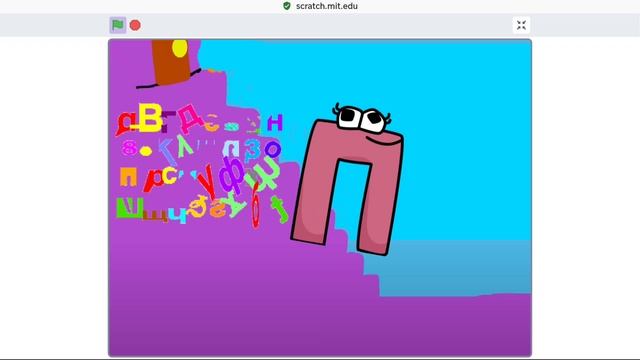Click the green letter Ш

(130, 208)
